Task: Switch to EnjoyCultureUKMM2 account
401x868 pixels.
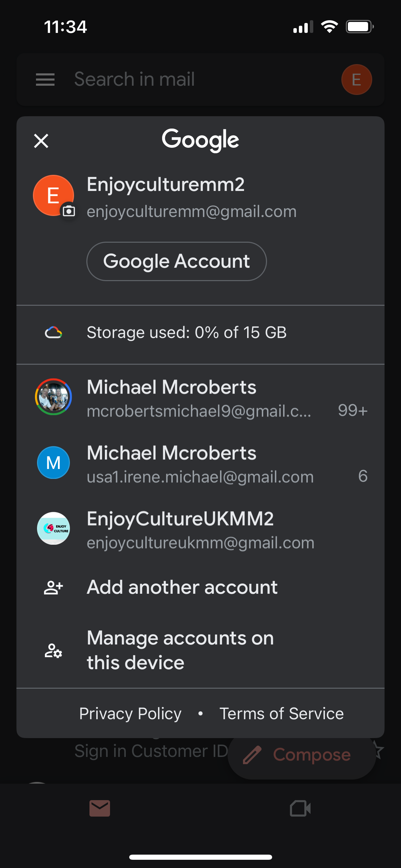Action: (200, 529)
